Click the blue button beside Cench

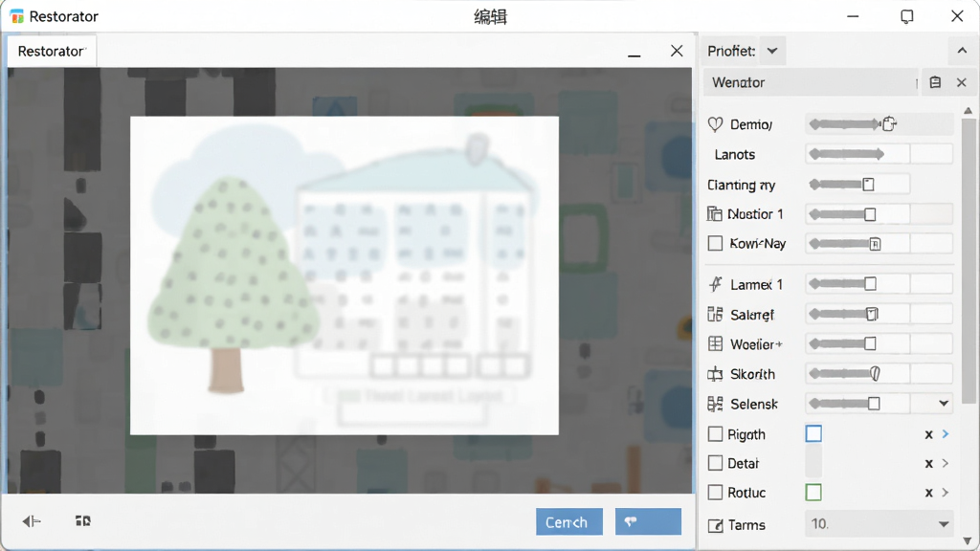[x=648, y=521]
